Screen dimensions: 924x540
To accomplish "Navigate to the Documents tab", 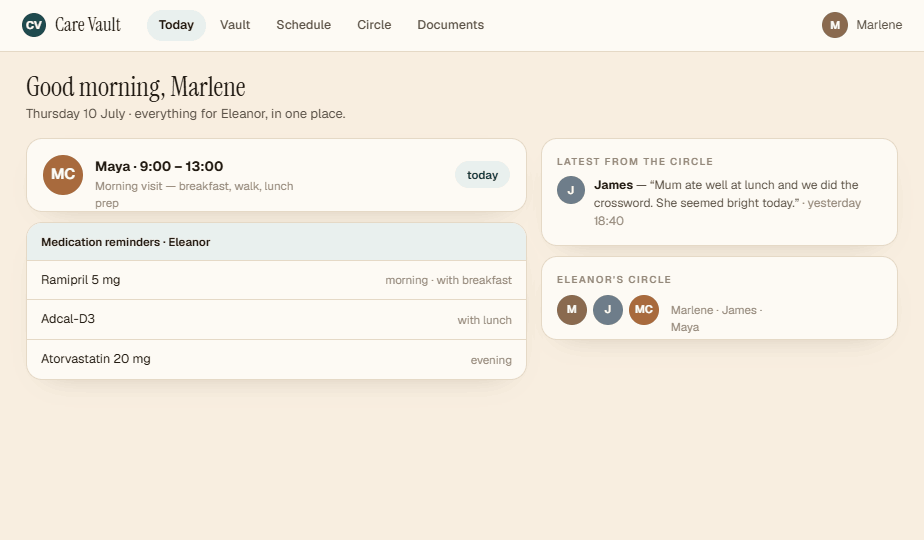I will pyautogui.click(x=451, y=25).
